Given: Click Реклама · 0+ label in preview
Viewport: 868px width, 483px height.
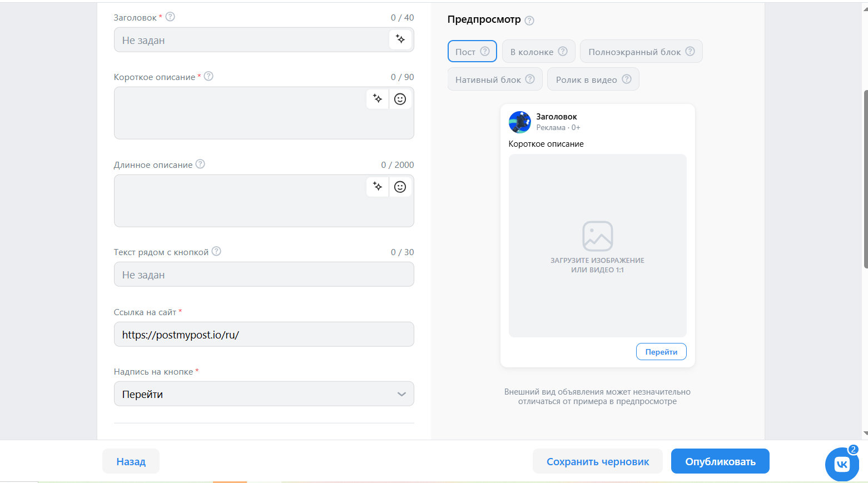Looking at the screenshot, I should point(558,128).
